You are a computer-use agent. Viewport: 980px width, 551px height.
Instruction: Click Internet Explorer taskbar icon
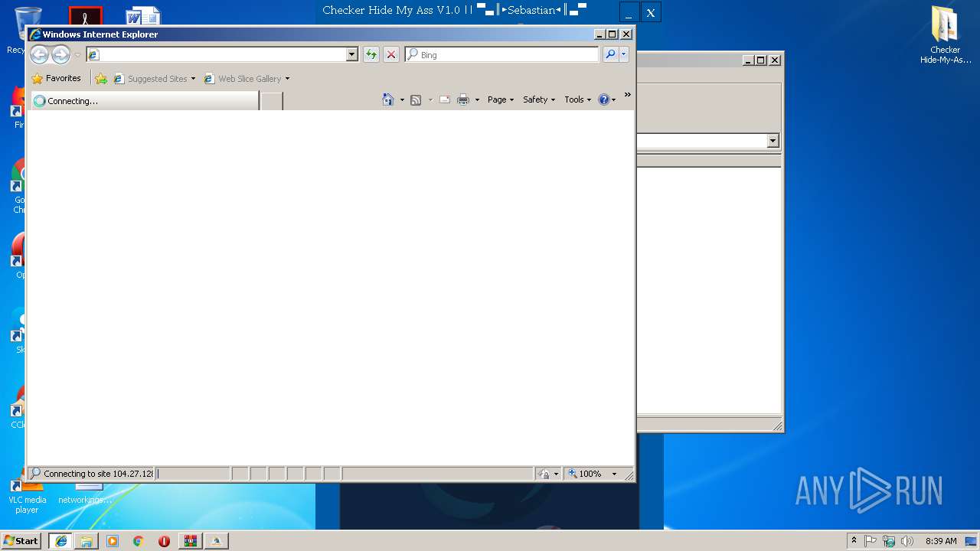pyautogui.click(x=60, y=540)
